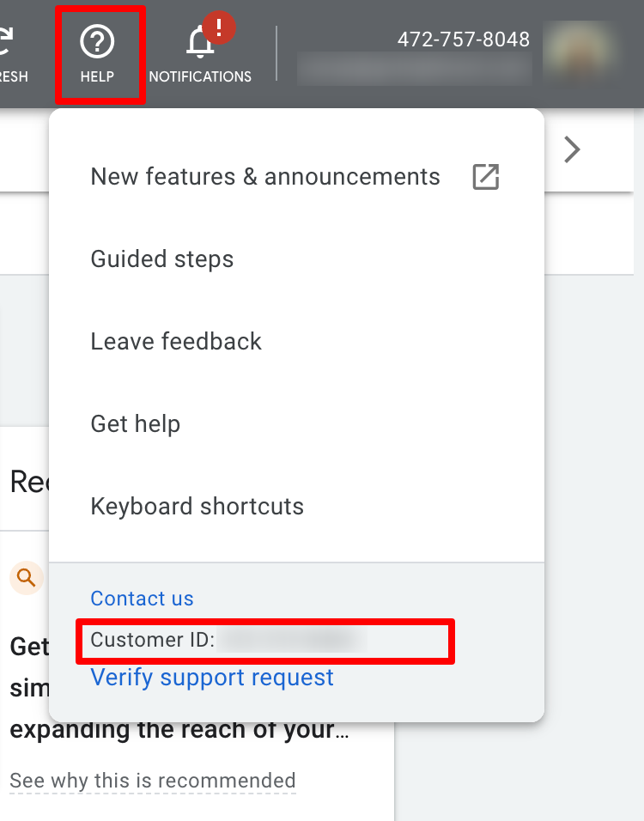Click the orange magnifier search icon

tap(26, 578)
